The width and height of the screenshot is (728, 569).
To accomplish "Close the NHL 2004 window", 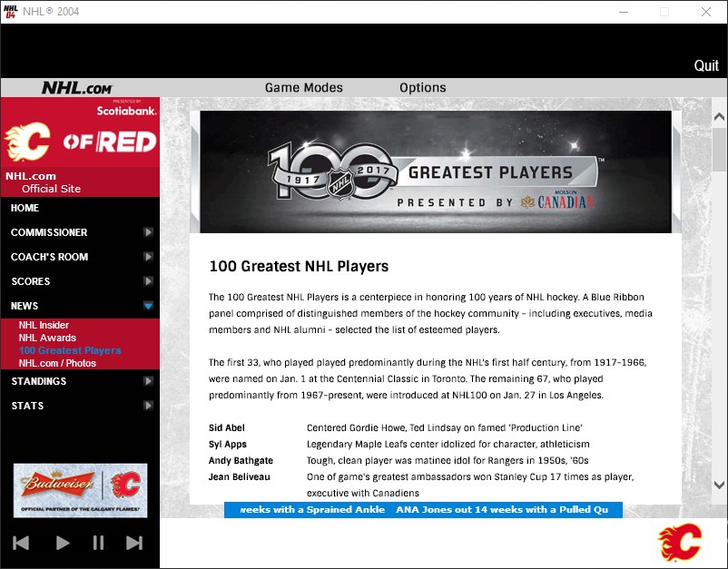I will point(706,12).
